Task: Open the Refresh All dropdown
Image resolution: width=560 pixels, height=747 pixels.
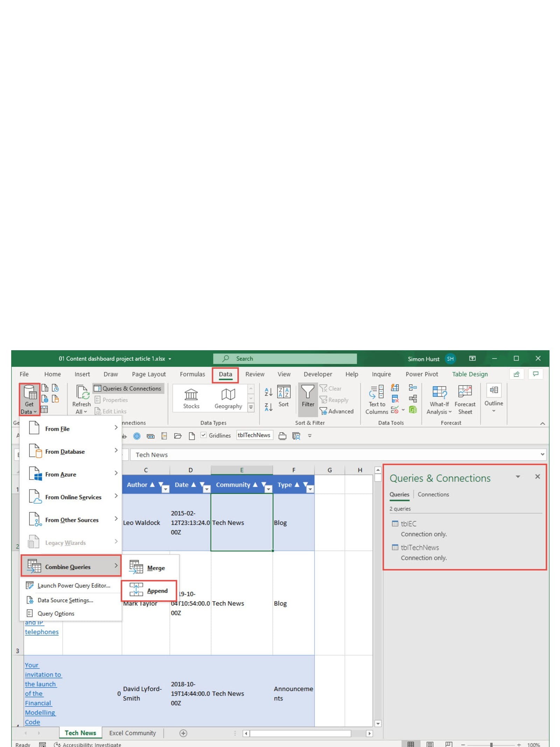Action: tap(81, 412)
